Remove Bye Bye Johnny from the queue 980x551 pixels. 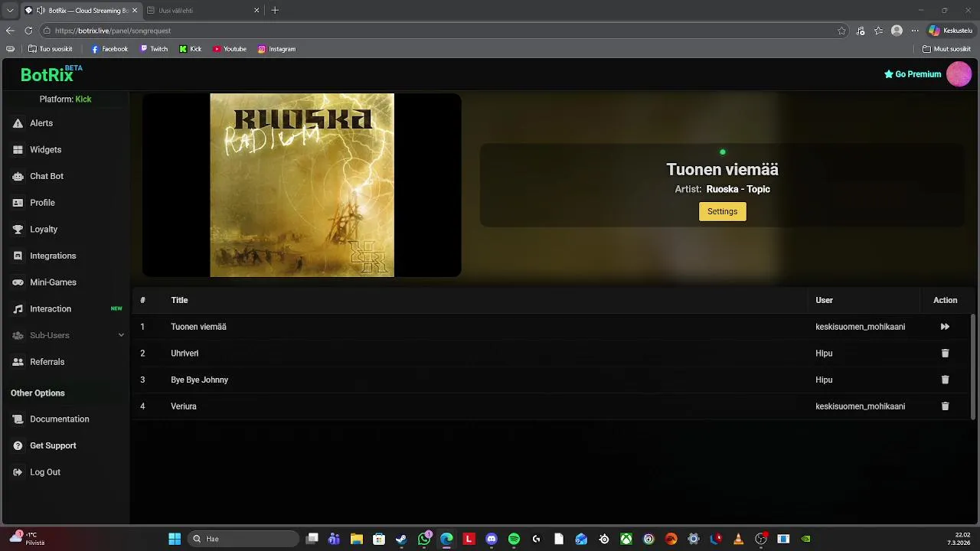tap(945, 380)
